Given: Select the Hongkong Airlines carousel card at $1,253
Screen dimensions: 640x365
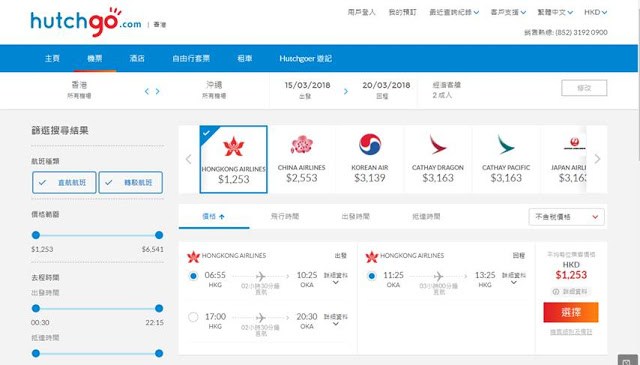Looking at the screenshot, I should [x=233, y=159].
